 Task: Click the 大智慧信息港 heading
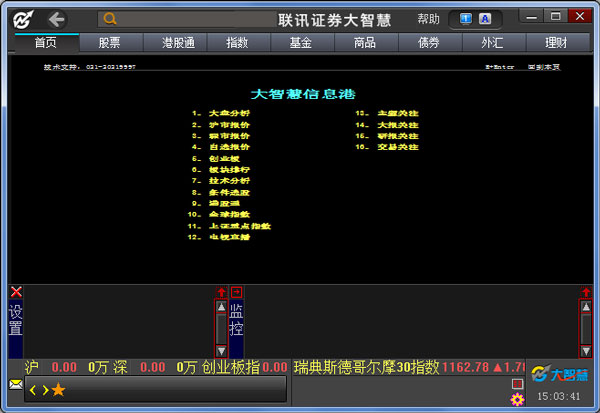tap(303, 94)
